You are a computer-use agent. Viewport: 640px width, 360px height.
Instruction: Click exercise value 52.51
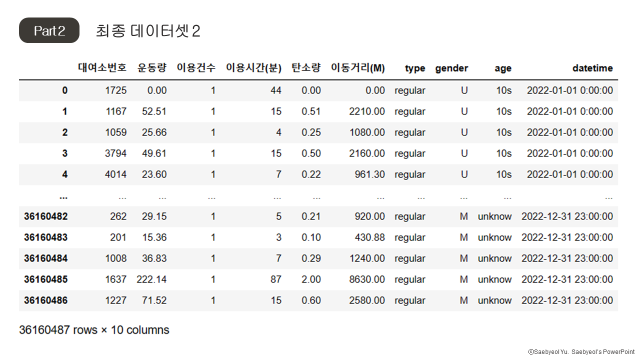point(154,111)
